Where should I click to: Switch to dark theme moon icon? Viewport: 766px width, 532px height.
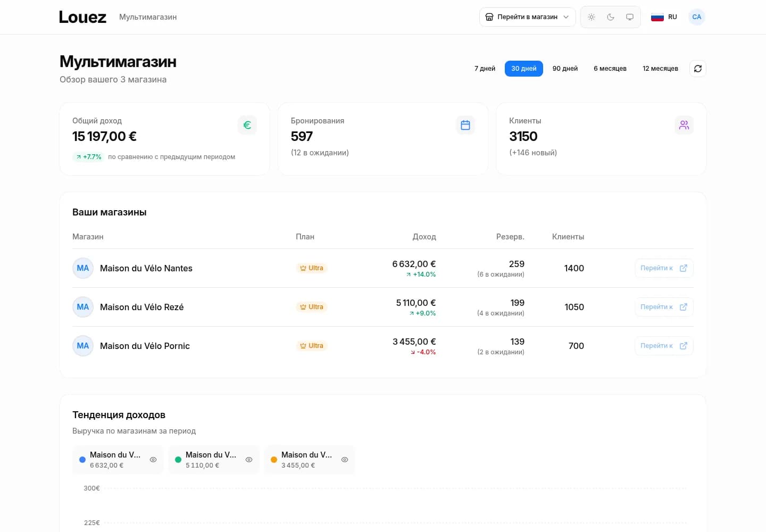click(x=611, y=17)
